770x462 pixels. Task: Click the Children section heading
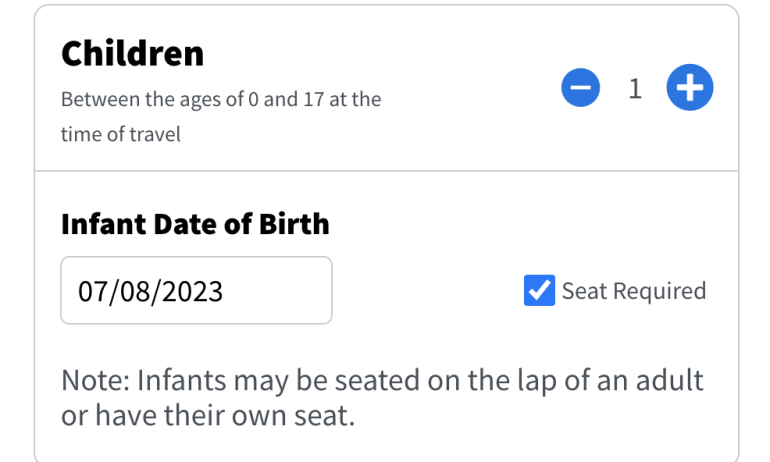pyautogui.click(x=132, y=54)
